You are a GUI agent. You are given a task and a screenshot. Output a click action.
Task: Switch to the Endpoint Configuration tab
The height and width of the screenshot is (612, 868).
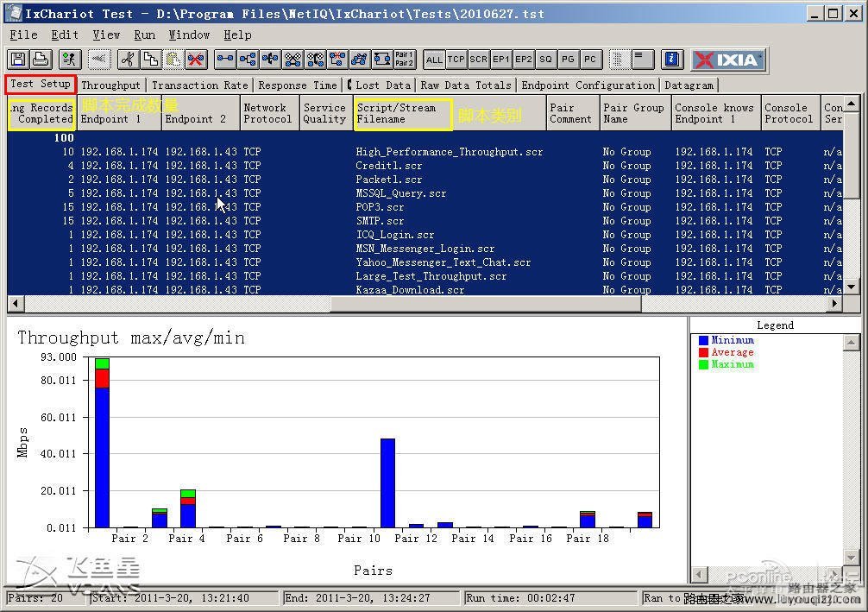(x=588, y=85)
